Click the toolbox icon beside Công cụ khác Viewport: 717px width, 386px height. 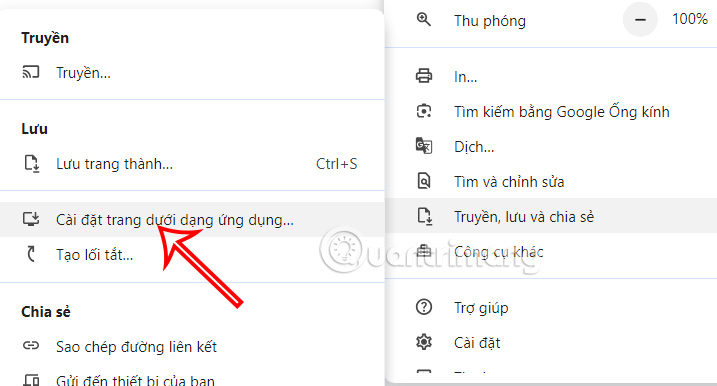[424, 251]
